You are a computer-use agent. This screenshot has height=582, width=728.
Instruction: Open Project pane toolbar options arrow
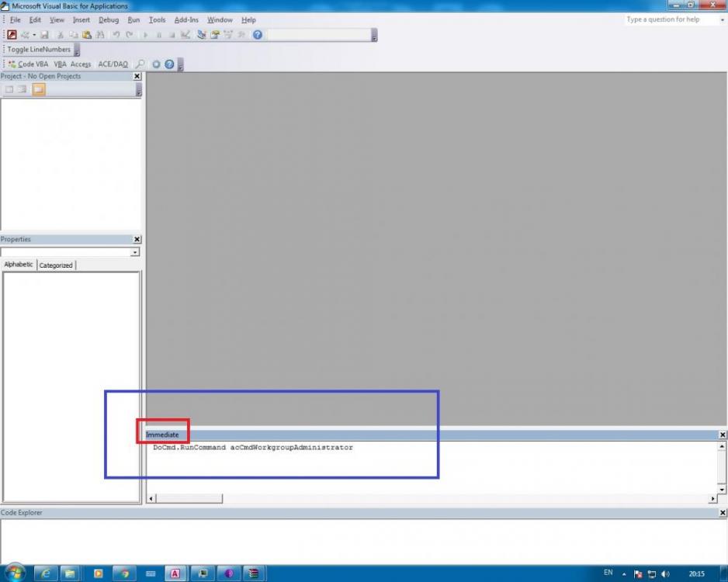[x=138, y=90]
